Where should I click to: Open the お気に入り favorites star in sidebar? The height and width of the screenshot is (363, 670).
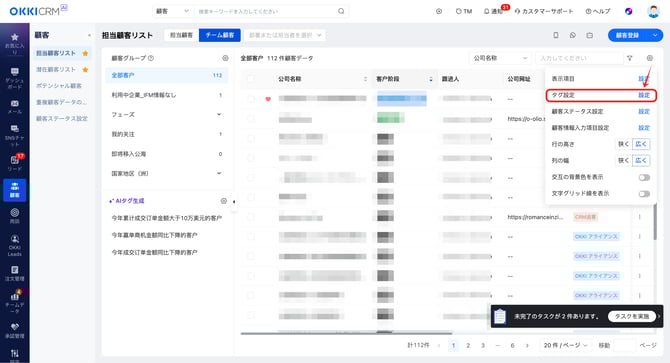coord(15,44)
